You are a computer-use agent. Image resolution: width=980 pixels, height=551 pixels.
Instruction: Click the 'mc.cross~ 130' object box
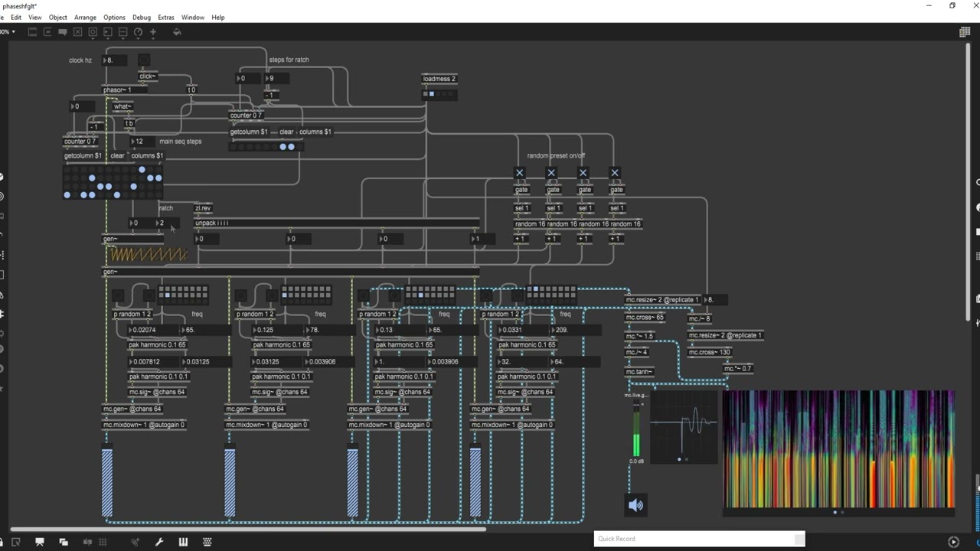click(709, 353)
